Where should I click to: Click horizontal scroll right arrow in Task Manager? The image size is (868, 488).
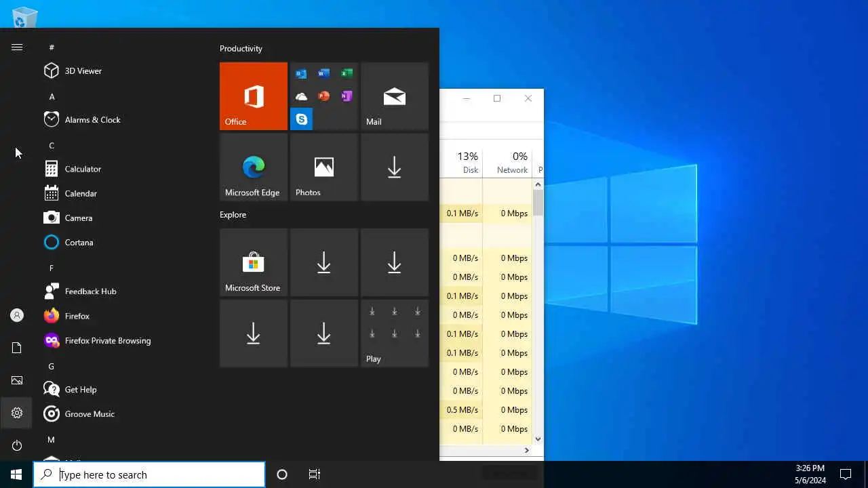pos(526,450)
